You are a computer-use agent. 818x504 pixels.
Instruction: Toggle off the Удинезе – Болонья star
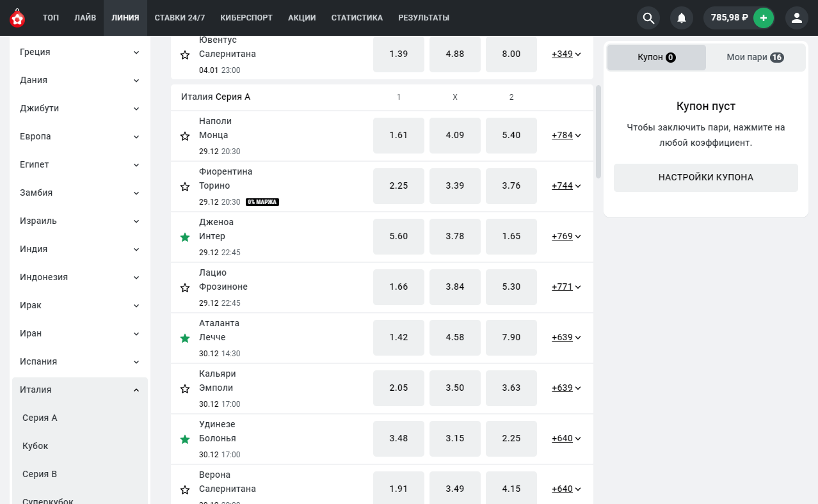185,439
